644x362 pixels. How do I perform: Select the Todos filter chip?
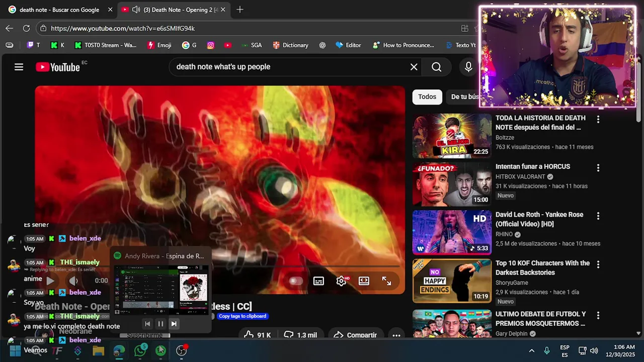tap(427, 97)
